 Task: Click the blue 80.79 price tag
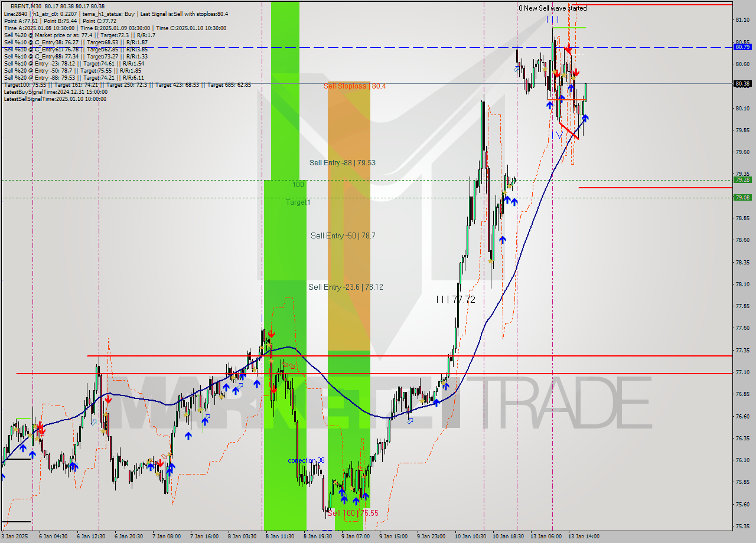(742, 47)
